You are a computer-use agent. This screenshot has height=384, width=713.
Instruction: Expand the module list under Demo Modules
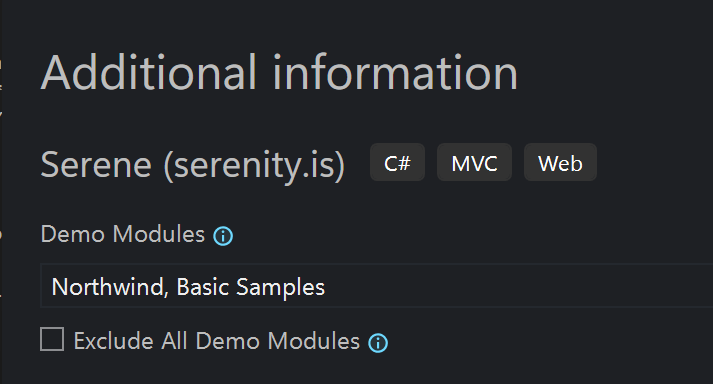click(x=377, y=286)
